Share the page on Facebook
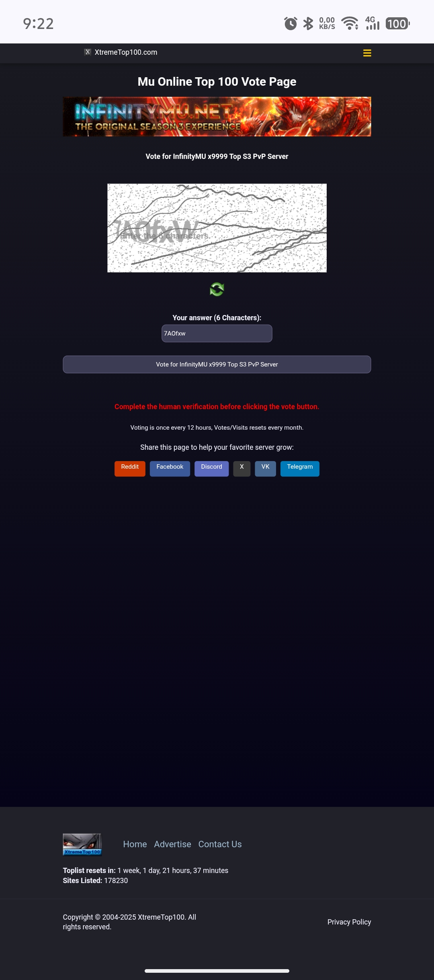 tap(170, 469)
